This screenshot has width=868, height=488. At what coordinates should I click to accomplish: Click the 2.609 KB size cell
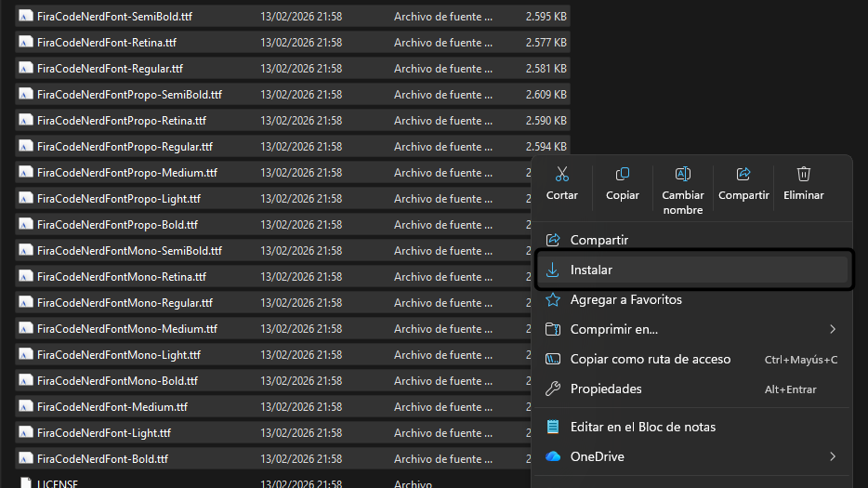(546, 95)
